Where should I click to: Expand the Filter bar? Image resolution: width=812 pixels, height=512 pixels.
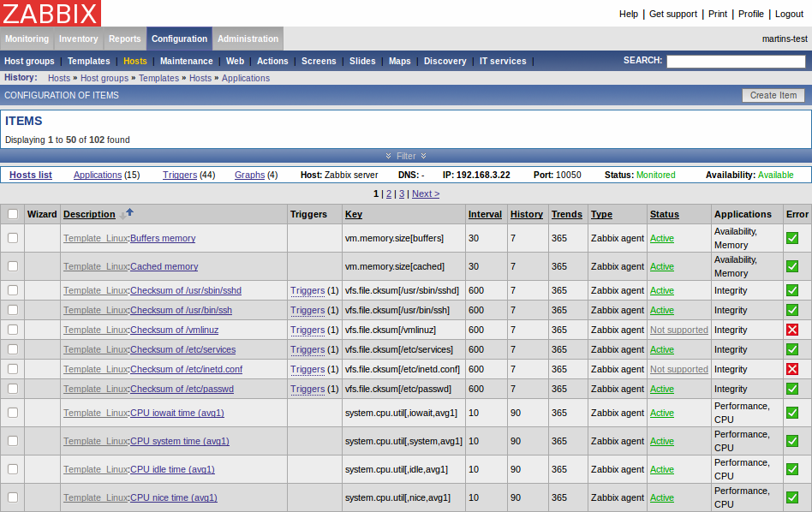click(406, 156)
